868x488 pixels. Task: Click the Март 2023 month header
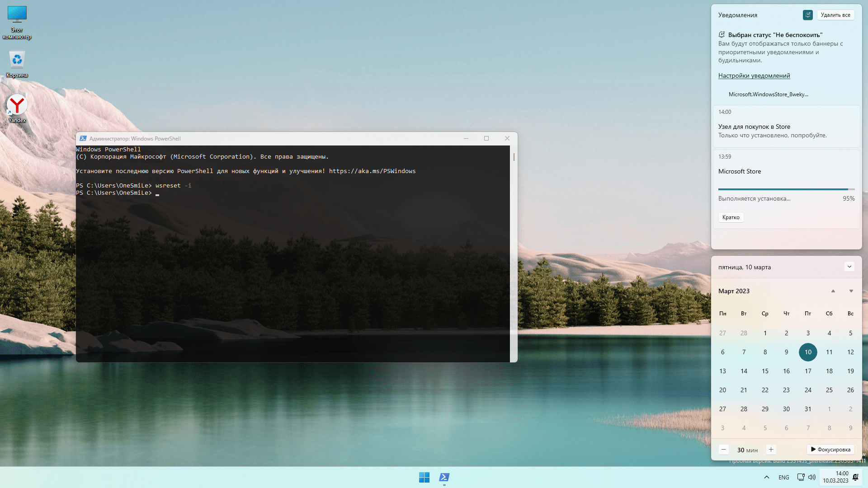(x=734, y=291)
